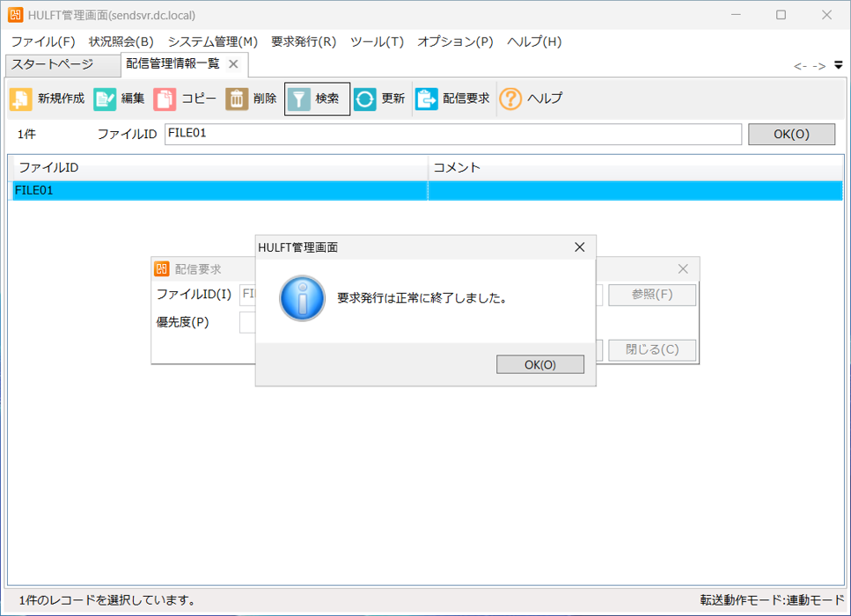Click the 編集 (Edit) toolbar icon
Screen dimensions: 851x616
click(105, 99)
